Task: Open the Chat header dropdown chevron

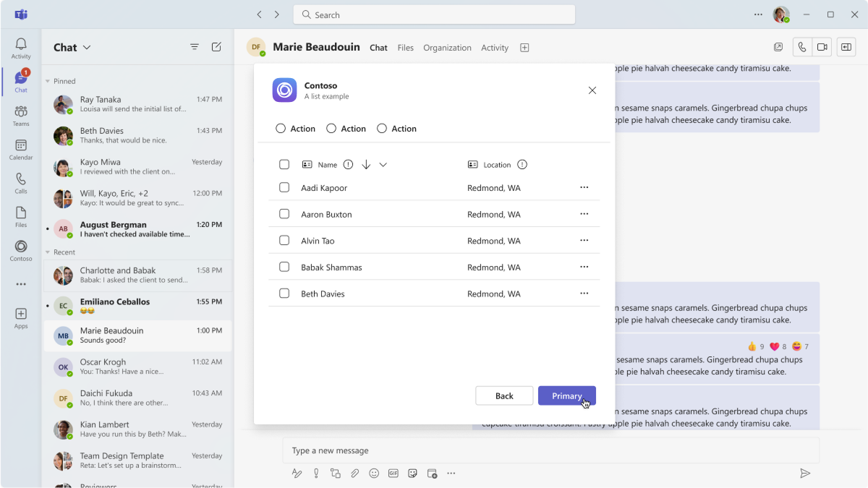Action: [x=87, y=48]
